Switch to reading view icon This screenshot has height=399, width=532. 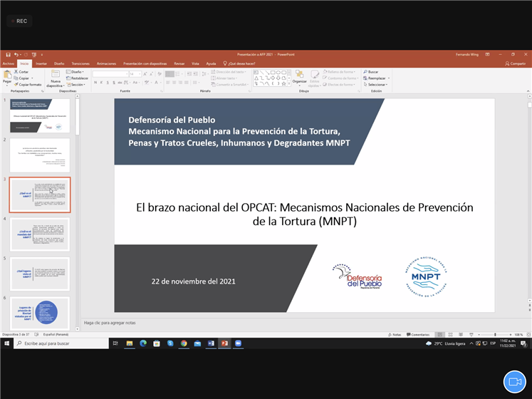[x=461, y=334]
